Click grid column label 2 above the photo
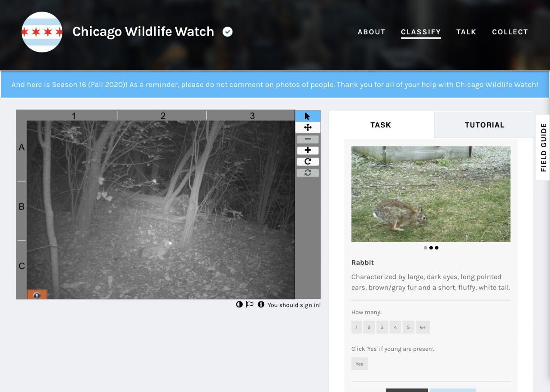The width and height of the screenshot is (550, 392). pos(163,116)
